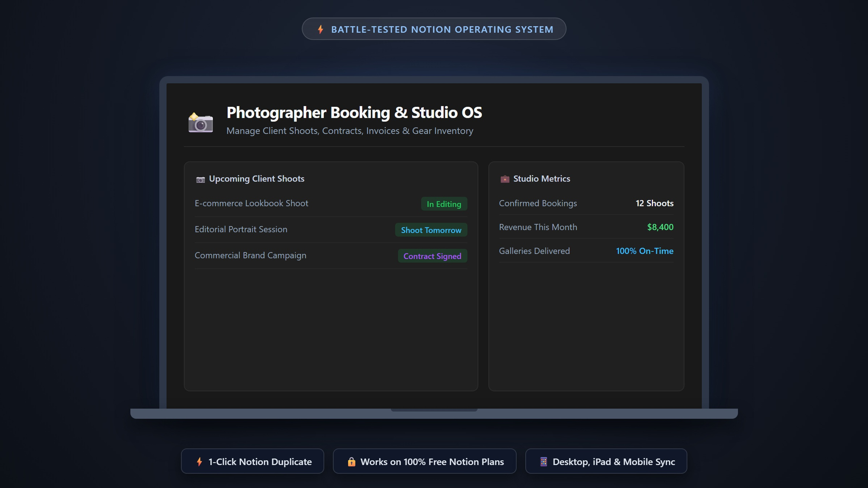
Task: Click the $8,400 revenue value
Action: coord(660,227)
